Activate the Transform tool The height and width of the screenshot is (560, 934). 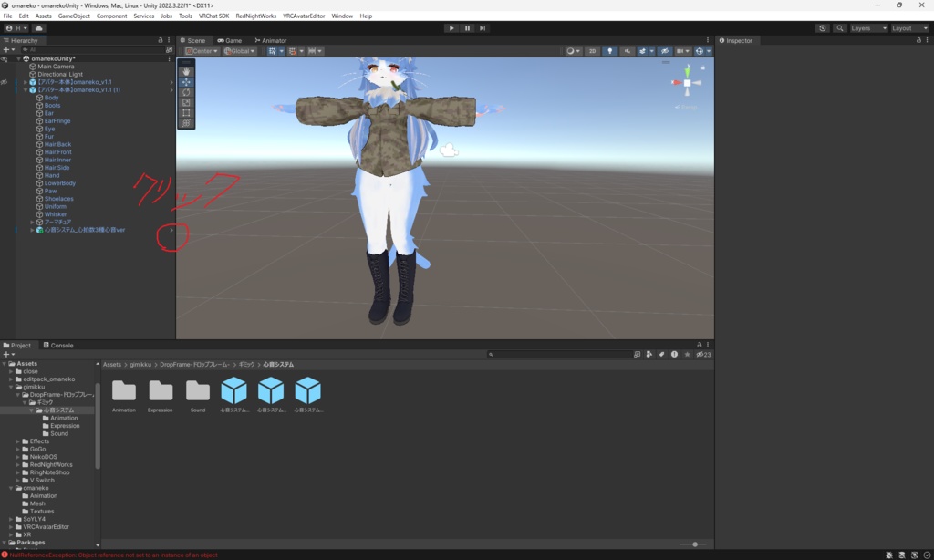pyautogui.click(x=186, y=119)
